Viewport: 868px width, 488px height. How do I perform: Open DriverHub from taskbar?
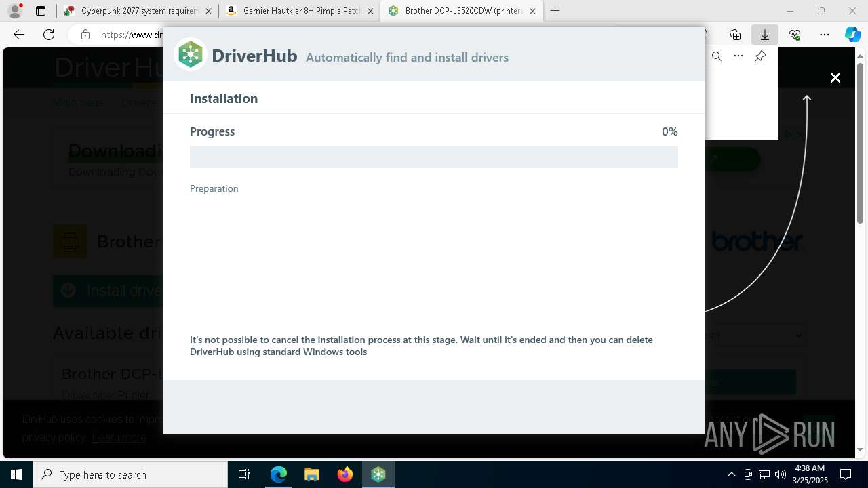378,474
